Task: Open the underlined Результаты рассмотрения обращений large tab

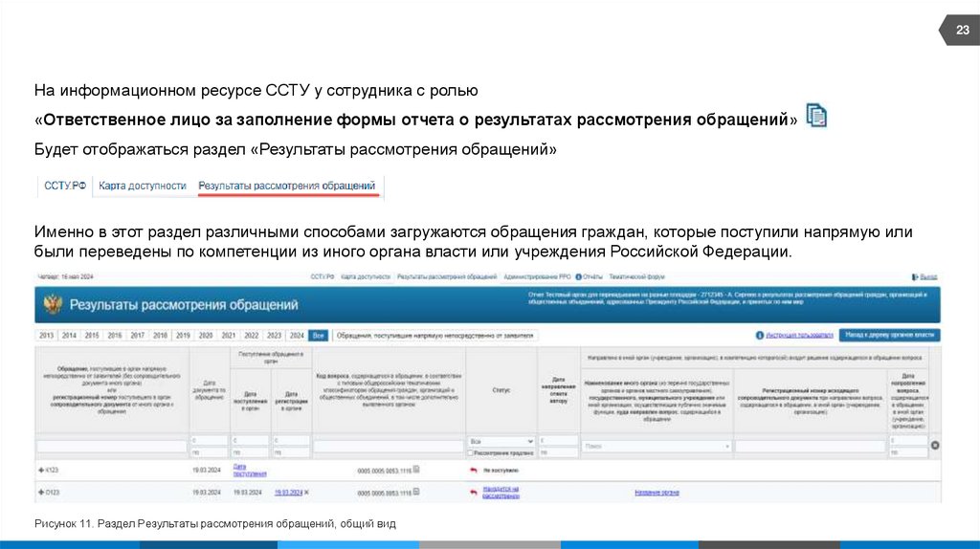Action: tap(287, 187)
